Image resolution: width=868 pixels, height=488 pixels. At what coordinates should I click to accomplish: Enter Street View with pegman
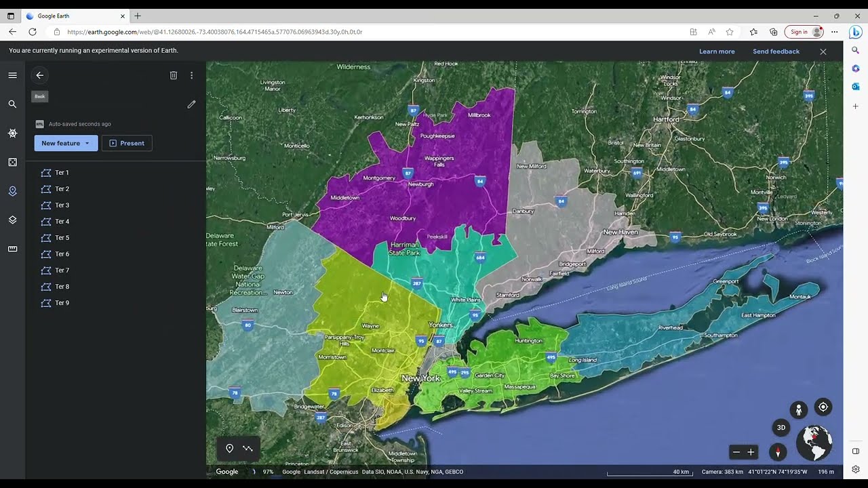pyautogui.click(x=798, y=409)
